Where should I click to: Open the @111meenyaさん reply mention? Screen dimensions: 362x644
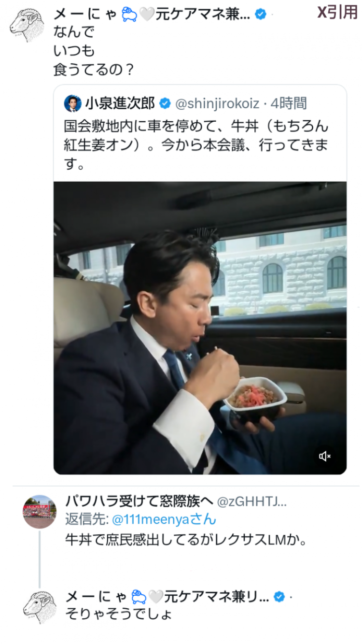[164, 519]
